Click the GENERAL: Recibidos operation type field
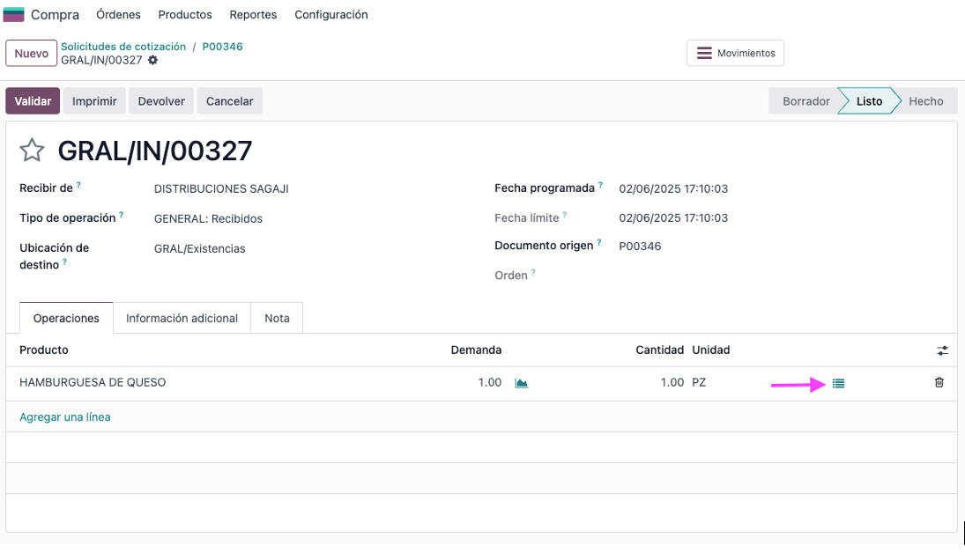The width and height of the screenshot is (965, 560). [208, 219]
